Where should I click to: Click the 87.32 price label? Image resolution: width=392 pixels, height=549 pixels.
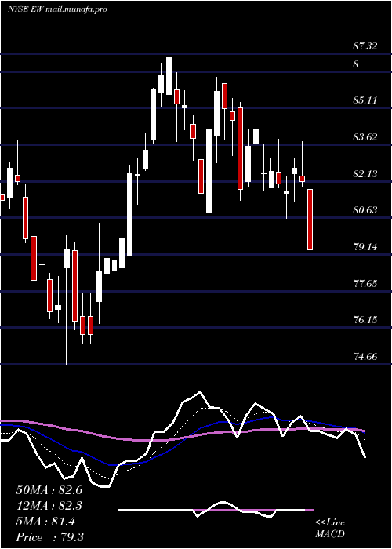click(365, 45)
